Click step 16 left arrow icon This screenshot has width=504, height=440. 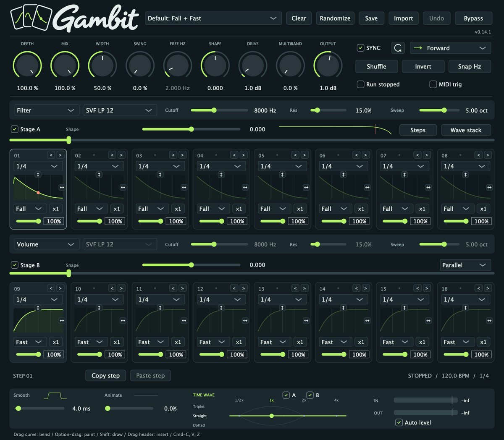(479, 288)
